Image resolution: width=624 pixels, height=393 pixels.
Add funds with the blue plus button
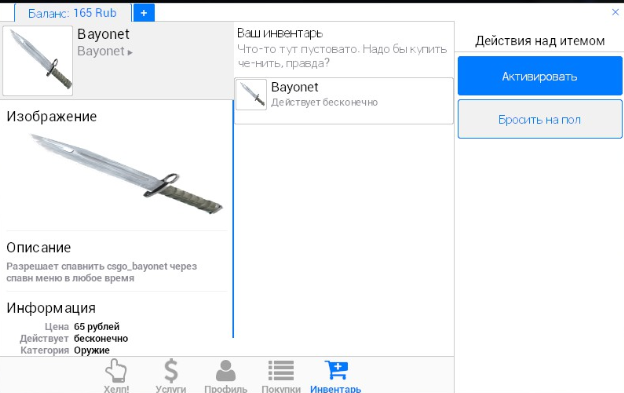pos(144,13)
